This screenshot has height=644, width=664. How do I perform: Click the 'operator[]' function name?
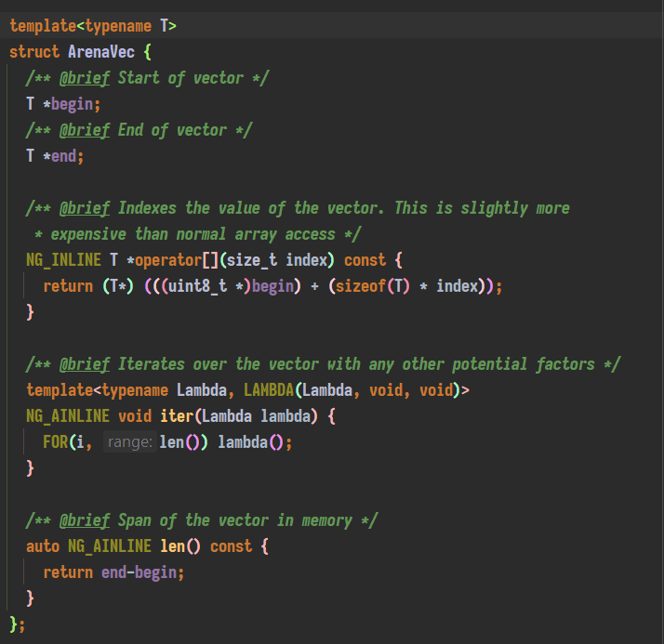177,260
